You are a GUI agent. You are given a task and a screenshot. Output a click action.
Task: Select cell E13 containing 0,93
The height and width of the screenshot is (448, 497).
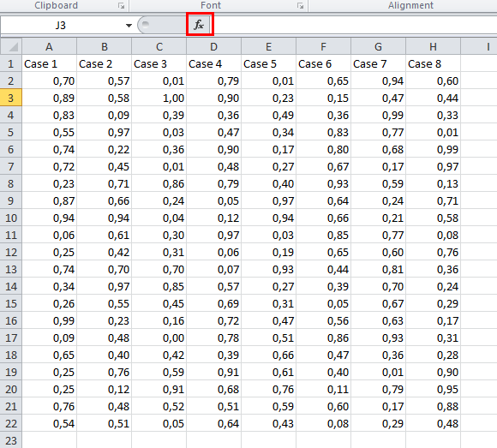coord(269,269)
